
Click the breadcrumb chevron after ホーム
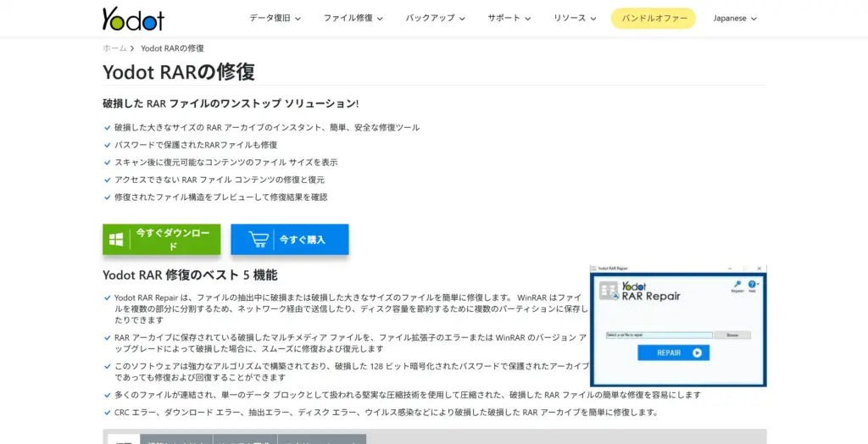(x=133, y=48)
